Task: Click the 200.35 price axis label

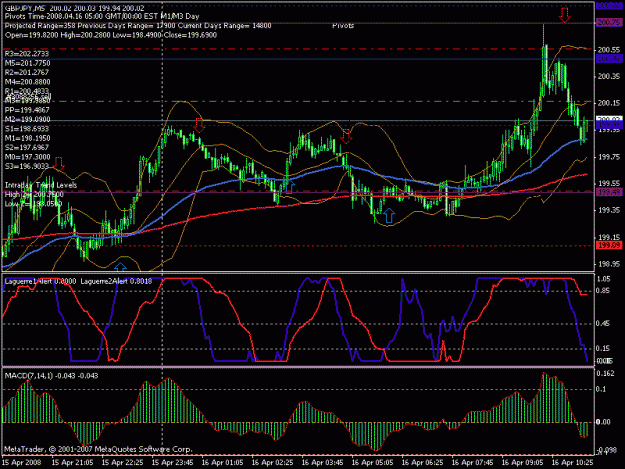Action: point(608,77)
